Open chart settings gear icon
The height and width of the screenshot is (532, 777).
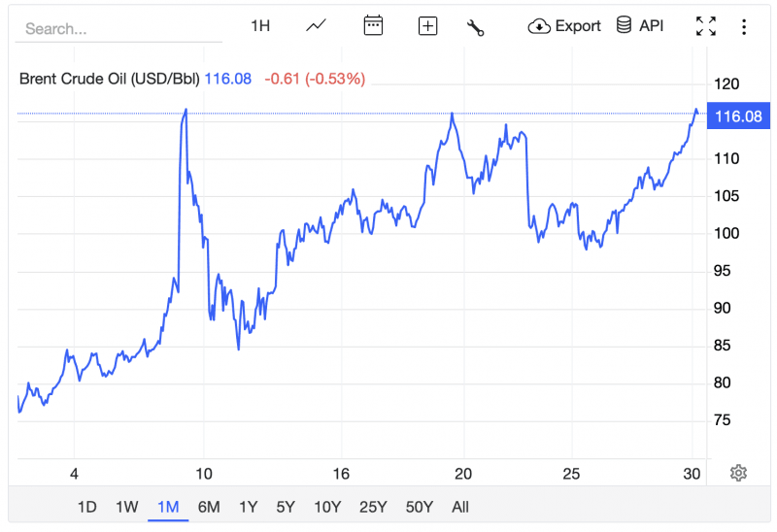click(x=738, y=473)
